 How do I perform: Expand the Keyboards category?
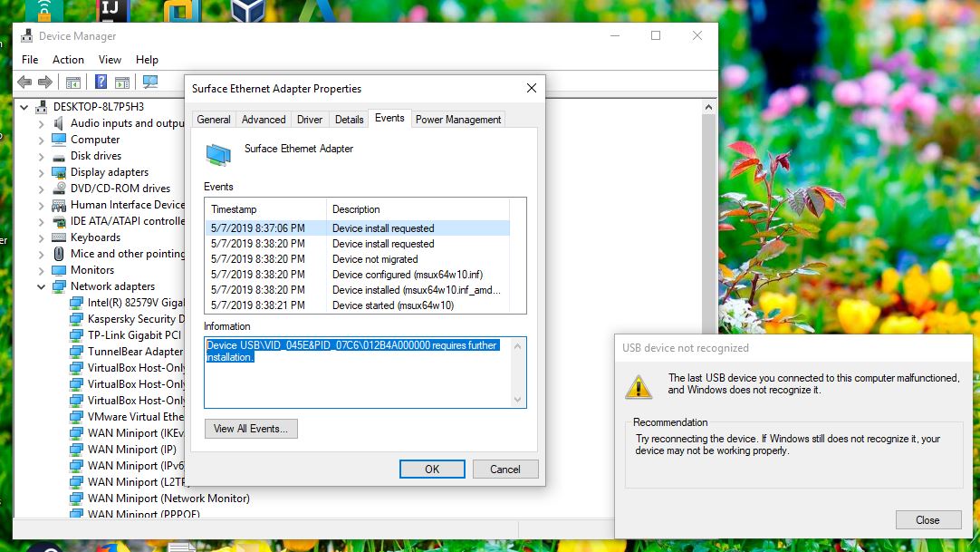41,238
